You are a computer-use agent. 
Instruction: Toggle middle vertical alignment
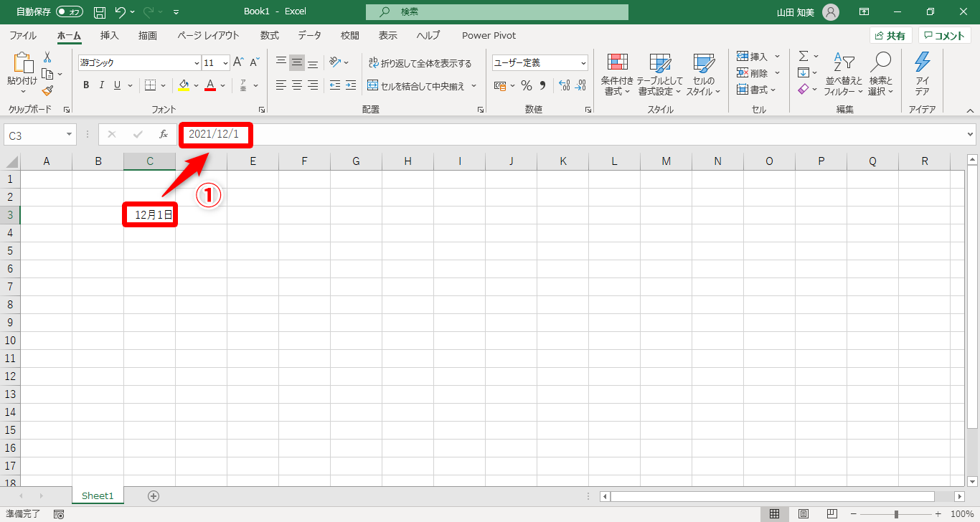(297, 62)
